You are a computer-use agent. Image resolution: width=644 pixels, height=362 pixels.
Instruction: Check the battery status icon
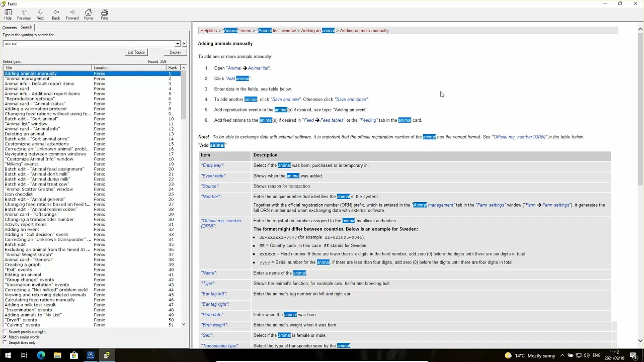click(x=571, y=355)
